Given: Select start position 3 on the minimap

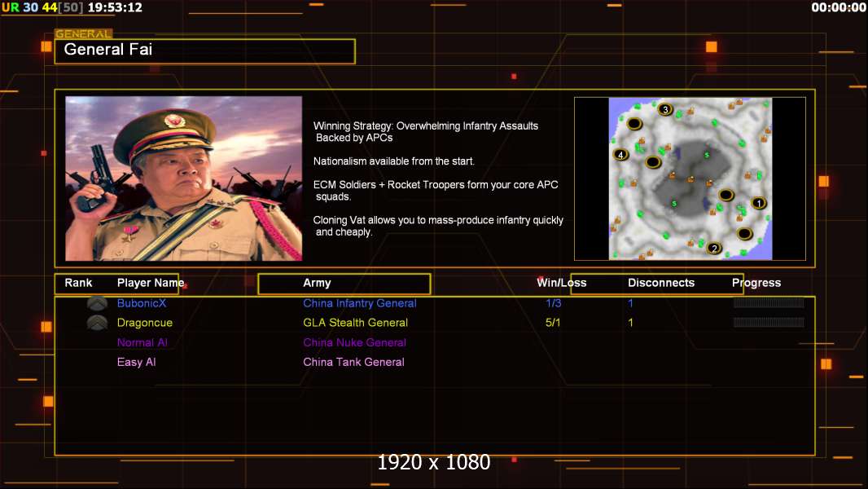Looking at the screenshot, I should pos(665,109).
